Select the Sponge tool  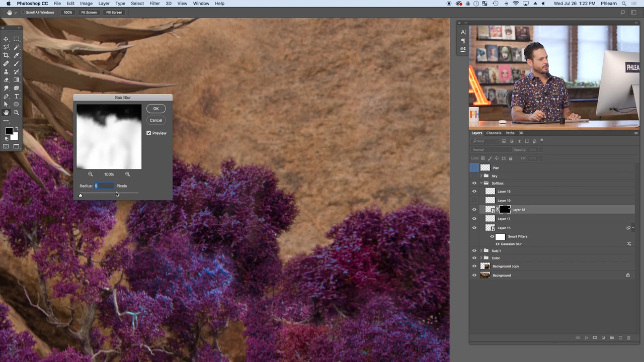(x=16, y=88)
